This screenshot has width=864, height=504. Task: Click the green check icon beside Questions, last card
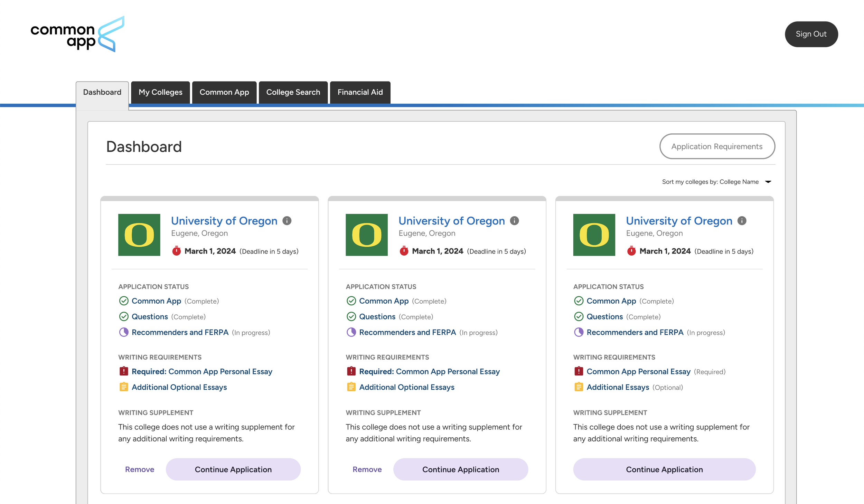pyautogui.click(x=579, y=316)
